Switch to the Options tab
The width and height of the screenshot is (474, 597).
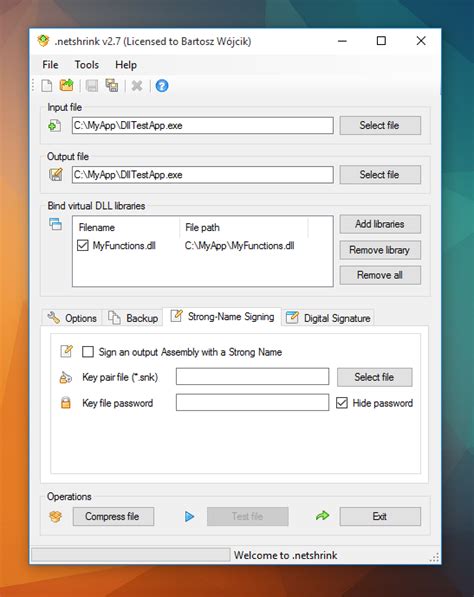[x=72, y=318]
